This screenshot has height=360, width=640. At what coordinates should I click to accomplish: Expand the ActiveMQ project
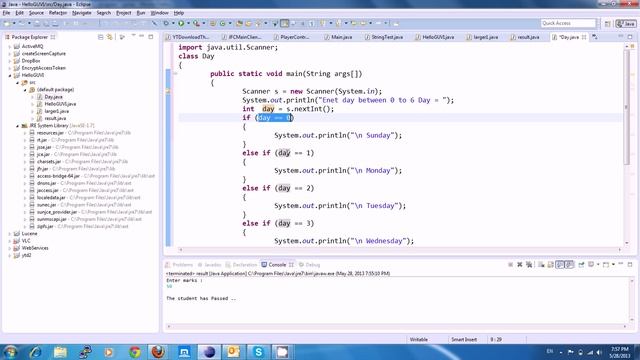(10, 47)
